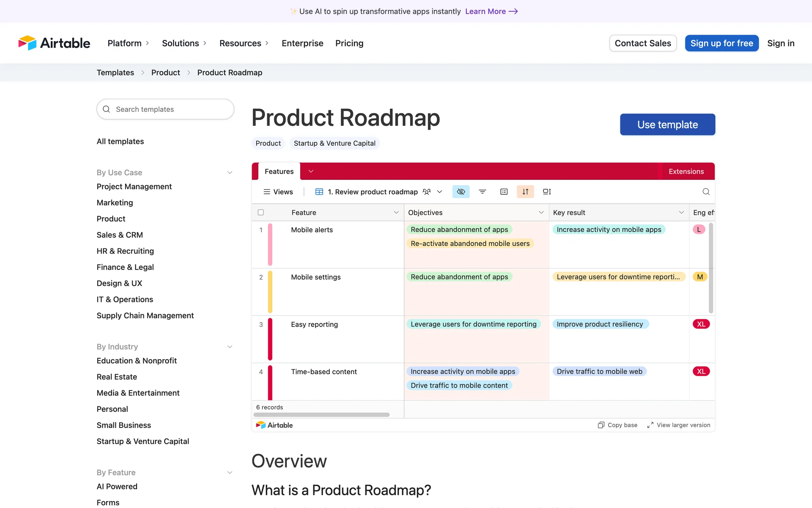Viewport: 812px width, 508px height.
Task: Click the sort arrows icon
Action: pyautogui.click(x=525, y=192)
